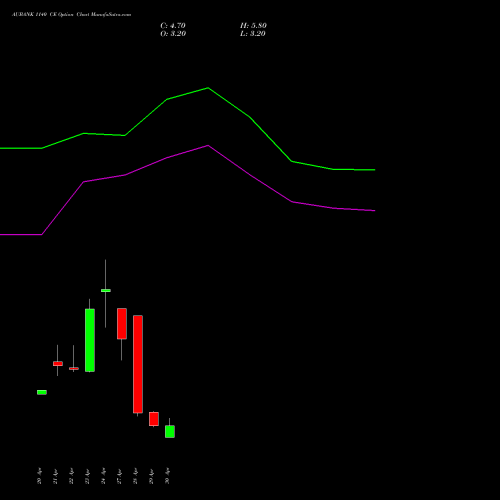Image resolution: width=500 pixels, height=500 pixels.
Task: Click the 24 Apr date label
Action: tap(103, 476)
